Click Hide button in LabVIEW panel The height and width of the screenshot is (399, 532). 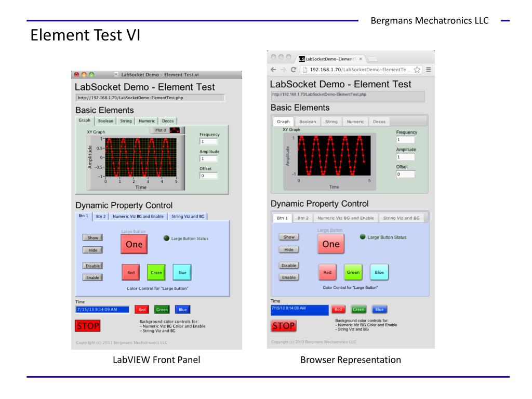[x=92, y=250]
